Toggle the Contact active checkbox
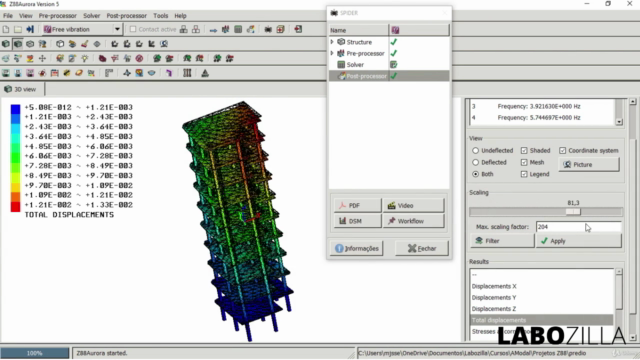The width and height of the screenshot is (640, 360). coord(133,29)
